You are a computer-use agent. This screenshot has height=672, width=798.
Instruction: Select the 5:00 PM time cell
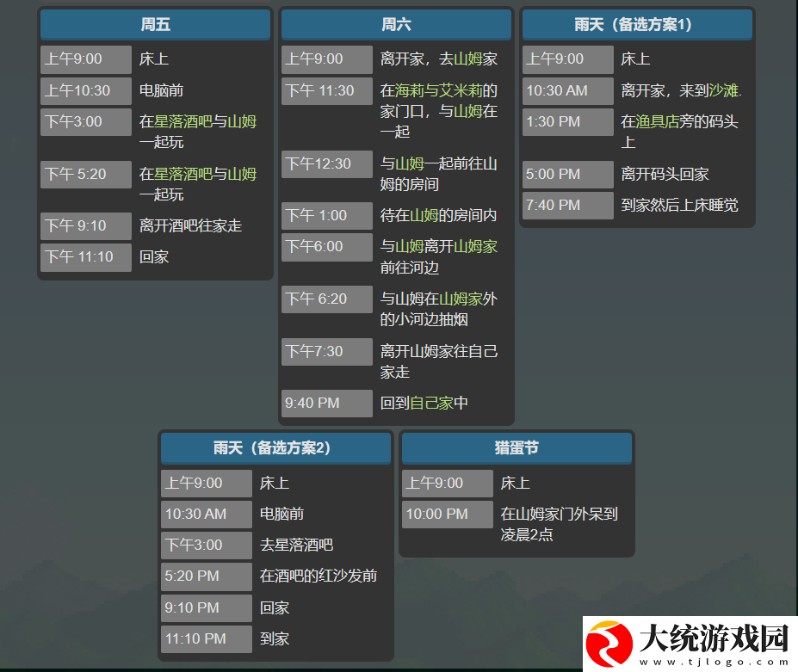(568, 175)
